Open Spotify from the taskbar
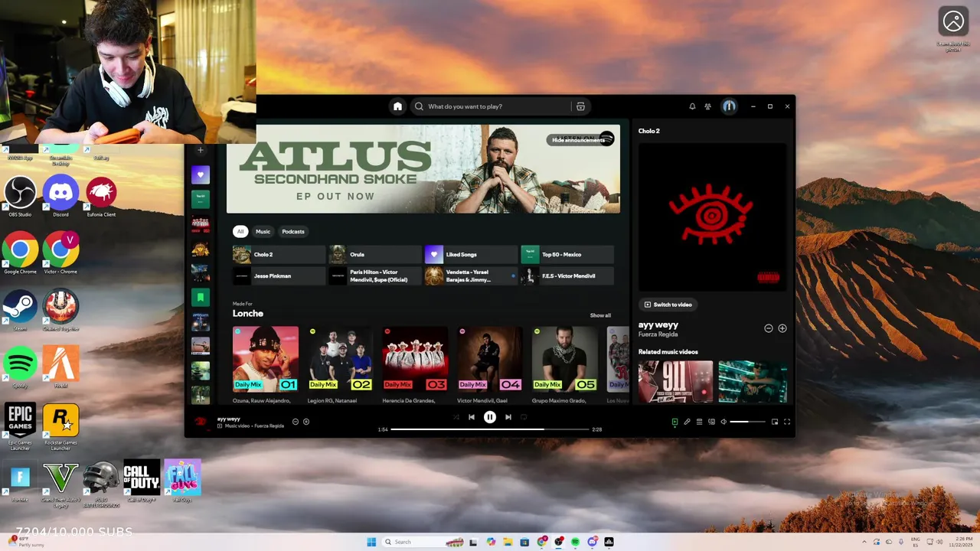This screenshot has height=551, width=980. click(x=575, y=542)
